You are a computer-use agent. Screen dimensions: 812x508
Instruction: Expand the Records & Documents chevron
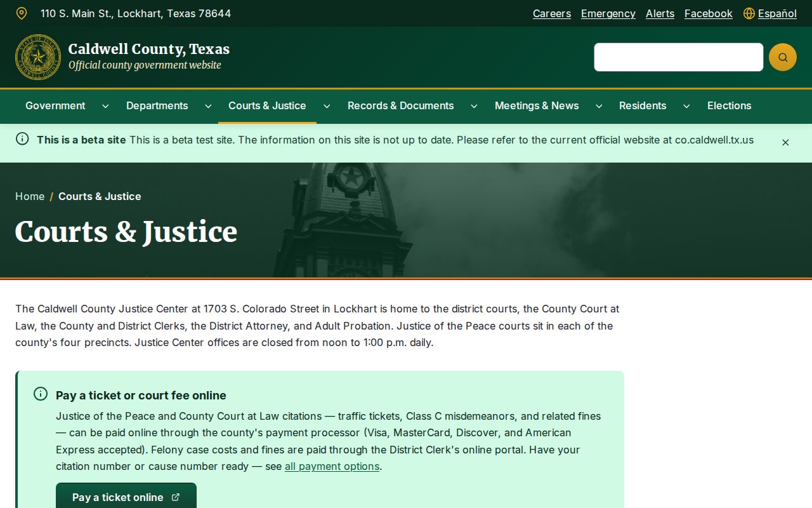pyautogui.click(x=474, y=106)
